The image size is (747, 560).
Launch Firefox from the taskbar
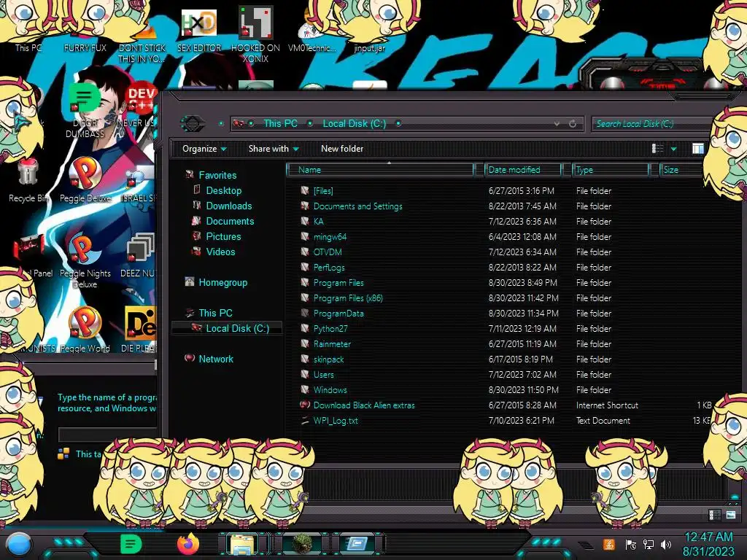[188, 544]
